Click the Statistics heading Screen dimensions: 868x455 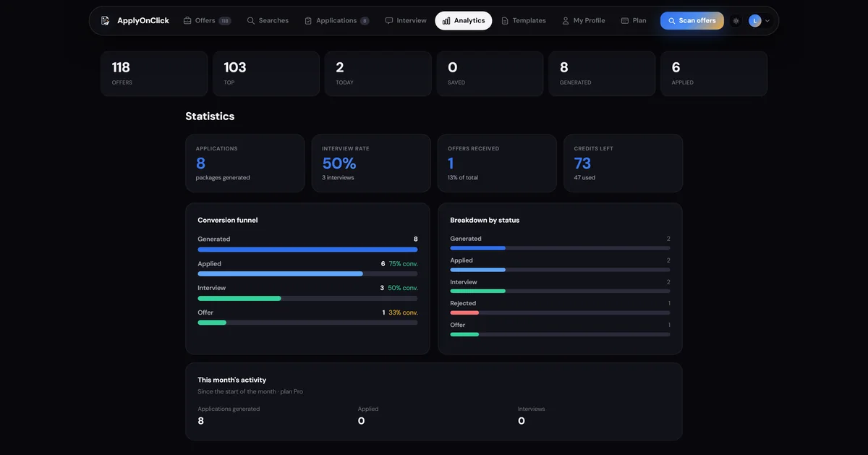pyautogui.click(x=210, y=116)
